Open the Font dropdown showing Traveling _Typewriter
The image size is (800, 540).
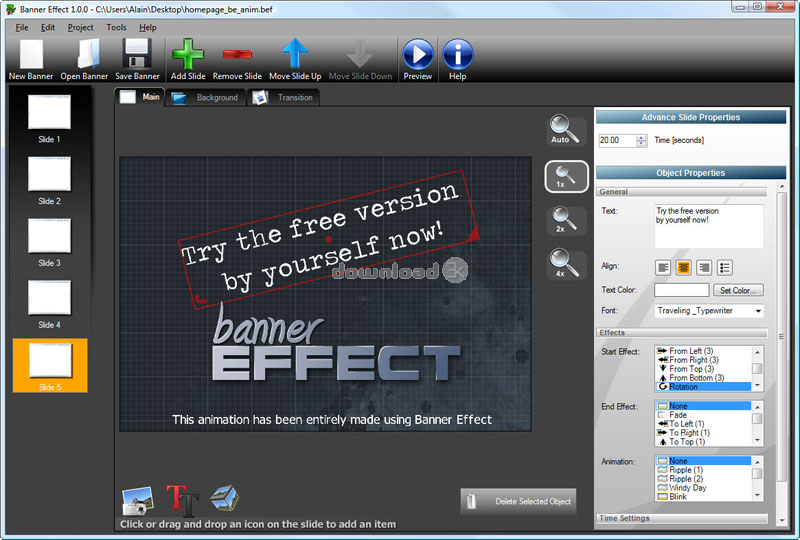tap(709, 311)
